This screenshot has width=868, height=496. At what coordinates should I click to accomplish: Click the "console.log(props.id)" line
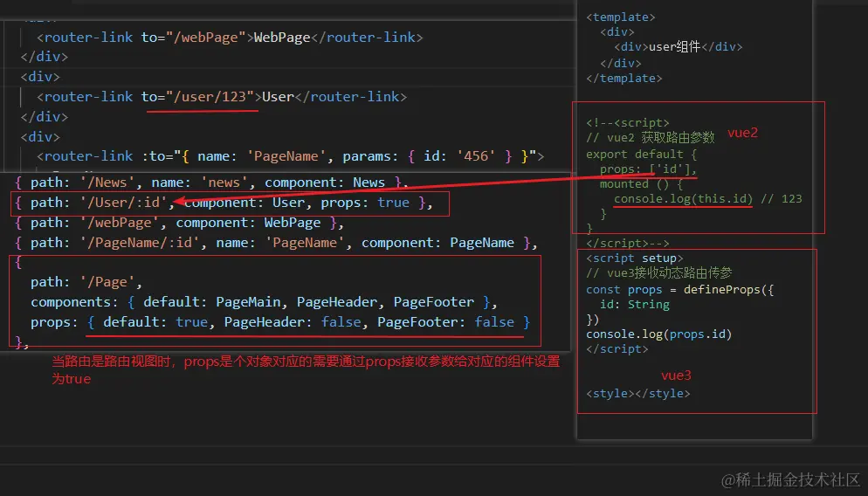[658, 334]
